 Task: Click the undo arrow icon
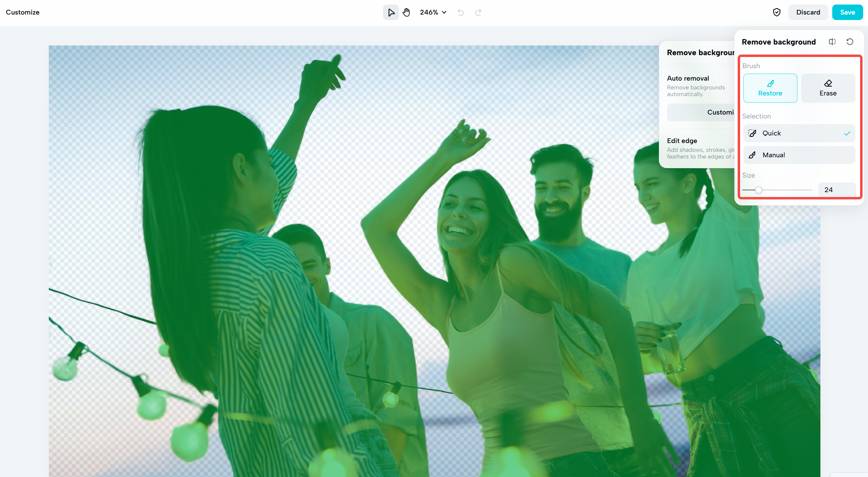pos(461,12)
